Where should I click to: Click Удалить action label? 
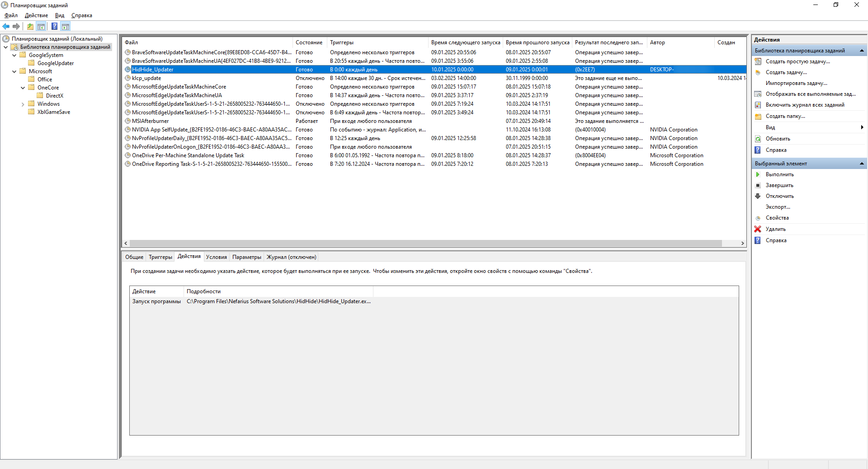click(776, 229)
